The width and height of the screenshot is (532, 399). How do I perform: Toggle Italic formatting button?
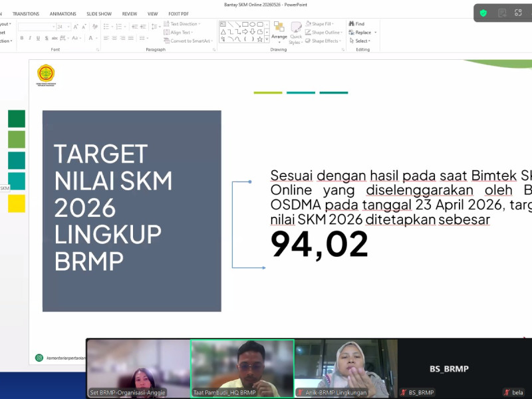[x=30, y=38]
